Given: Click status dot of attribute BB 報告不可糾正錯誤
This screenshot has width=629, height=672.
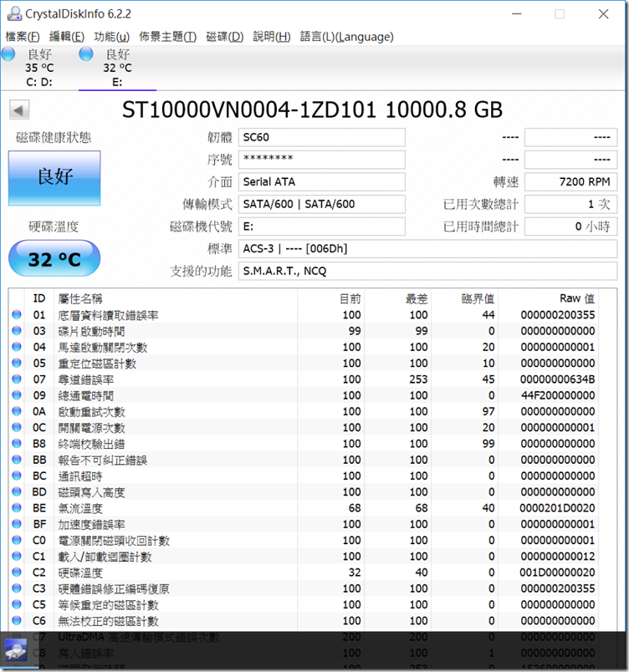Looking at the screenshot, I should click(17, 460).
